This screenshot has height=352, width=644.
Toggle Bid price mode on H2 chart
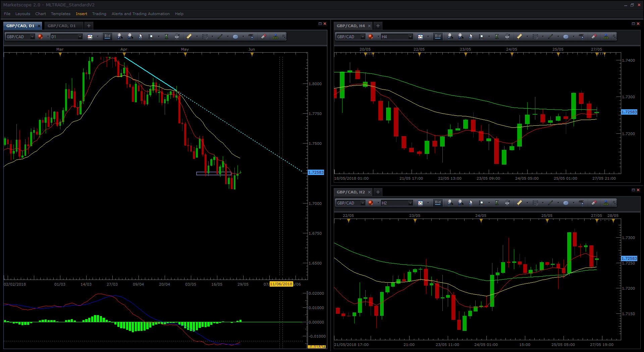438,202
